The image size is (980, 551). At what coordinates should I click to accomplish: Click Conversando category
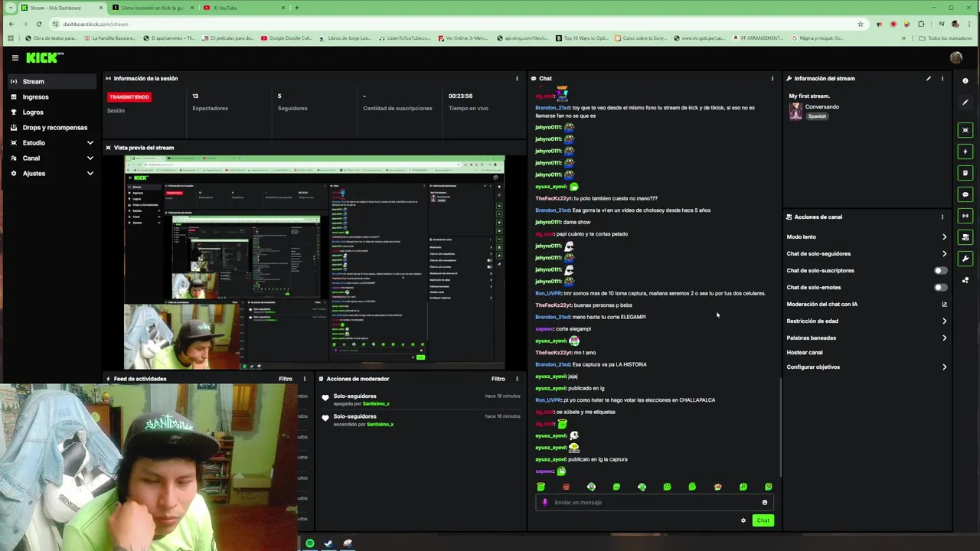pos(822,106)
